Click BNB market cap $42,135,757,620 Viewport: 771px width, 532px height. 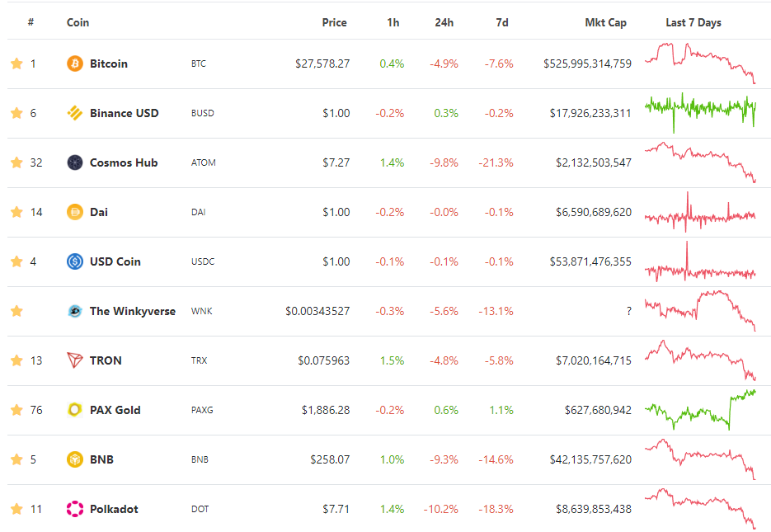pyautogui.click(x=590, y=459)
